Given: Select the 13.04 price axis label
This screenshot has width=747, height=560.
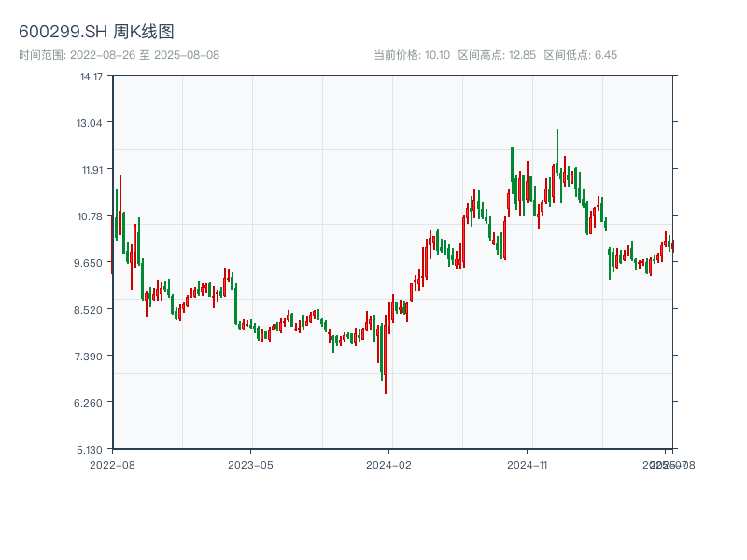Looking at the screenshot, I should 91,123.
